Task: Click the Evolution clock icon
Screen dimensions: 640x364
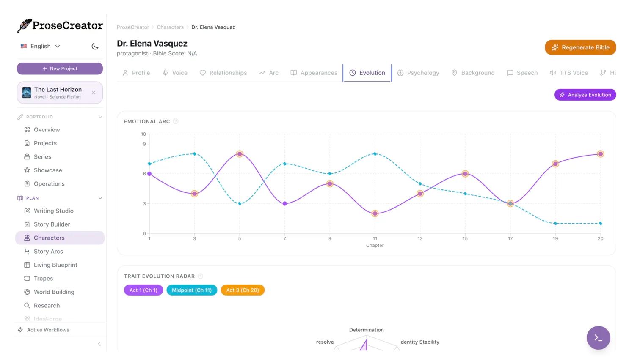Action: click(353, 73)
